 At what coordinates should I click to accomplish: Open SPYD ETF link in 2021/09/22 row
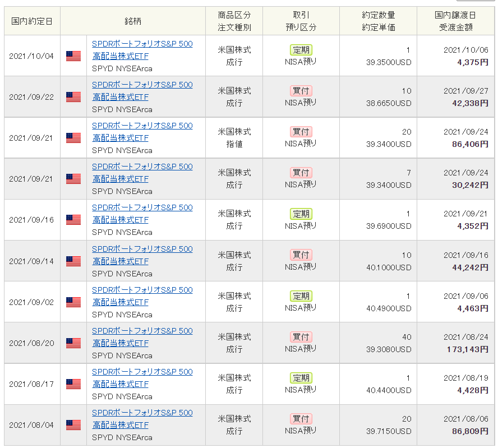[x=142, y=91]
